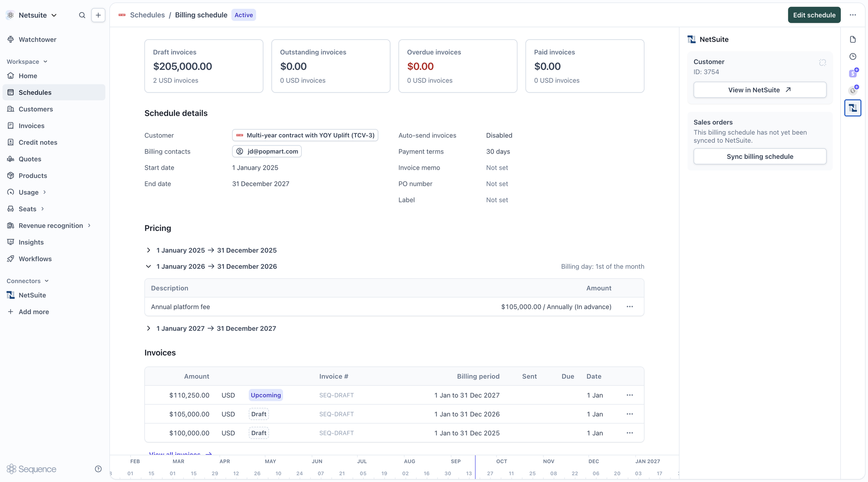868x482 pixels.
Task: Expand the 2027 pricing period
Action: (148, 329)
